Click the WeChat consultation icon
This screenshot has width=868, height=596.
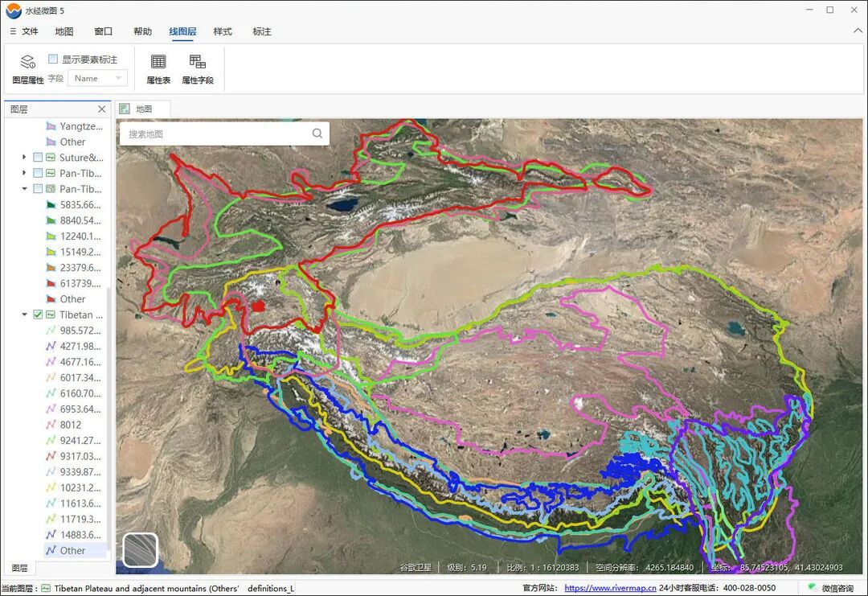(812, 587)
